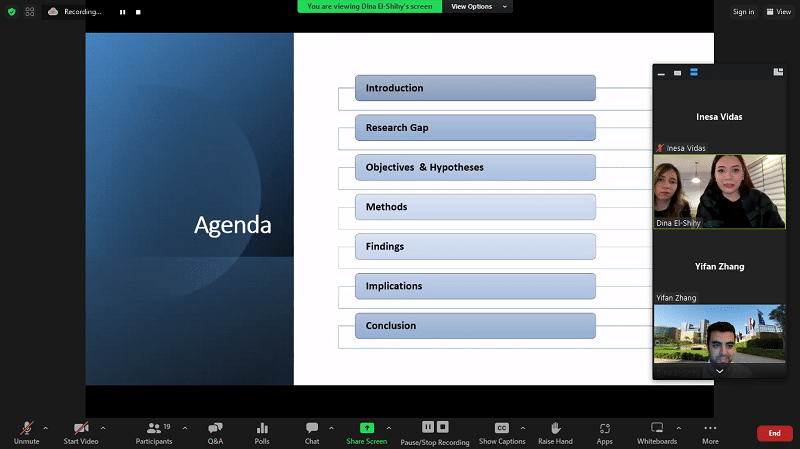Expand video options arrow next to Start Video

[x=103, y=427]
